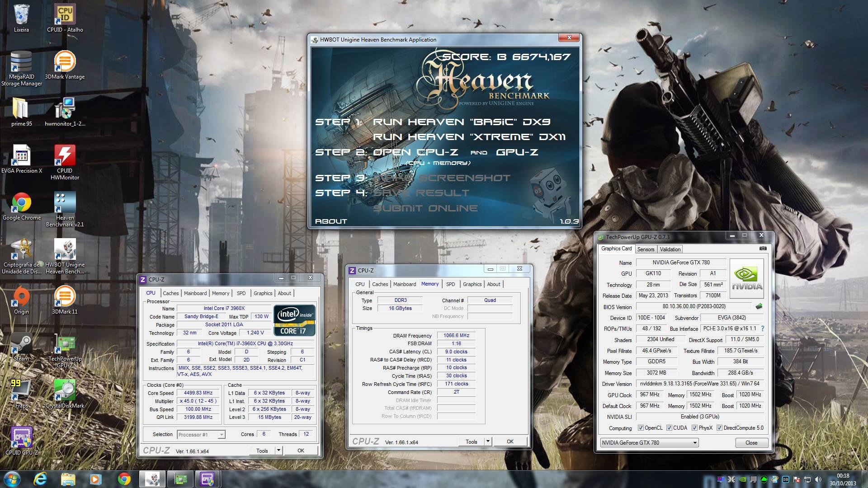This screenshot has height=488, width=868.
Task: Open the 3DMark Vantage desktop icon
Action: click(65, 66)
